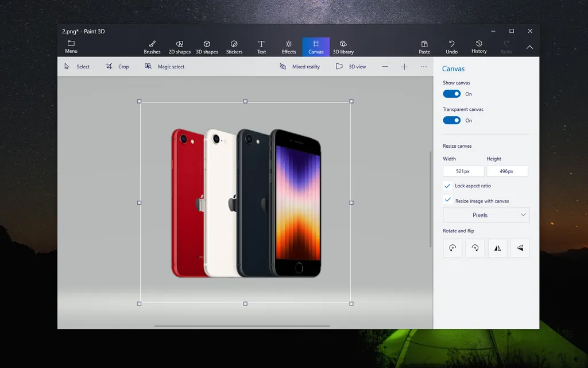Uncheck Resize image with canvas
This screenshot has height=368, width=588.
[448, 201]
